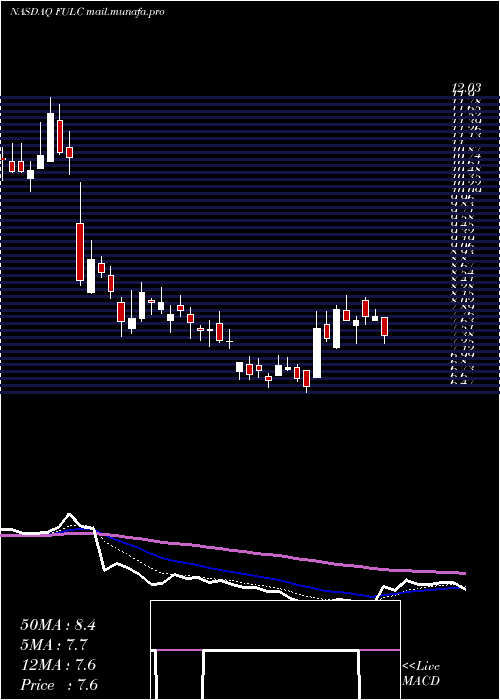Click the '<<Live MACD' label
500x700 pixels.
421,674
